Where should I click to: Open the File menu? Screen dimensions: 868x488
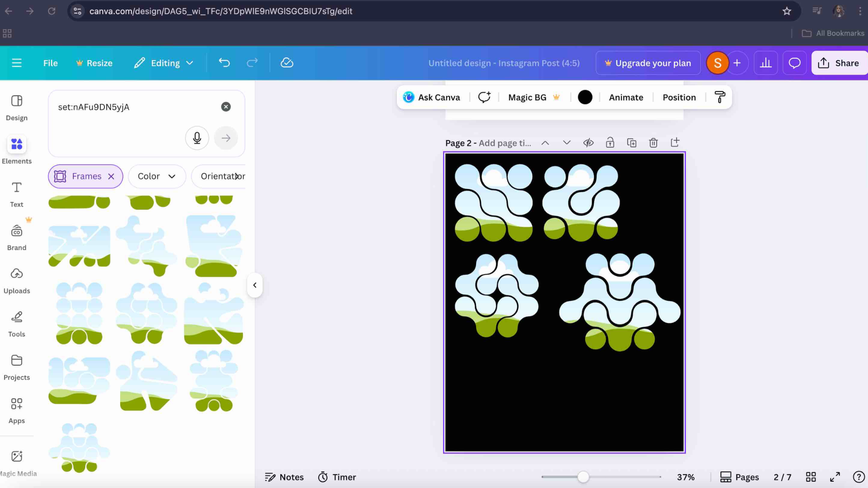(x=50, y=63)
